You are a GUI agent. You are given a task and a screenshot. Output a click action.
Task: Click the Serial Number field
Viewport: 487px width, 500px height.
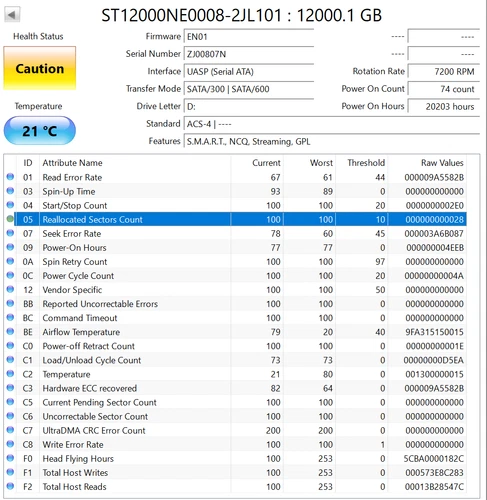tap(249, 54)
